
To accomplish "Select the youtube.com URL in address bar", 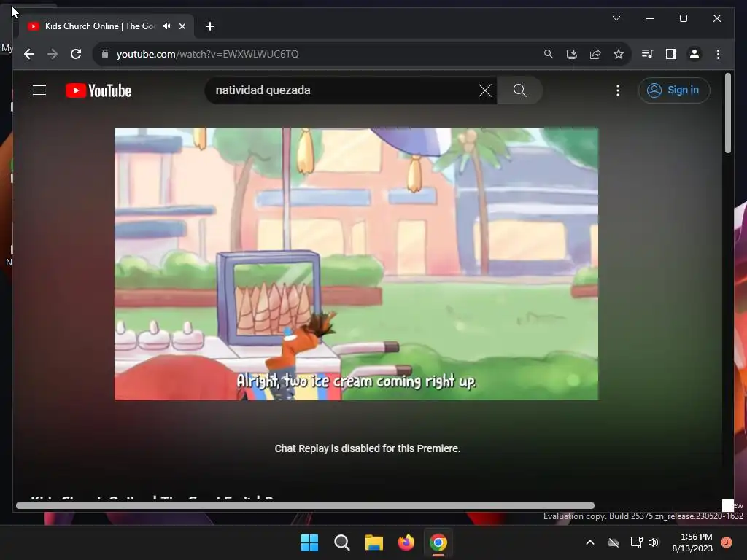I will pyautogui.click(x=208, y=54).
